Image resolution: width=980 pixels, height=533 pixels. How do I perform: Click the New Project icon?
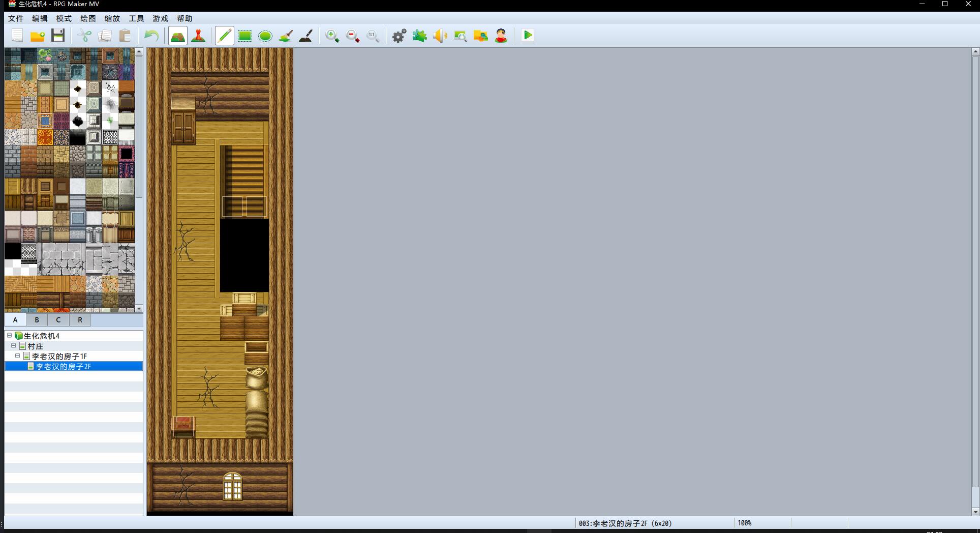click(18, 36)
